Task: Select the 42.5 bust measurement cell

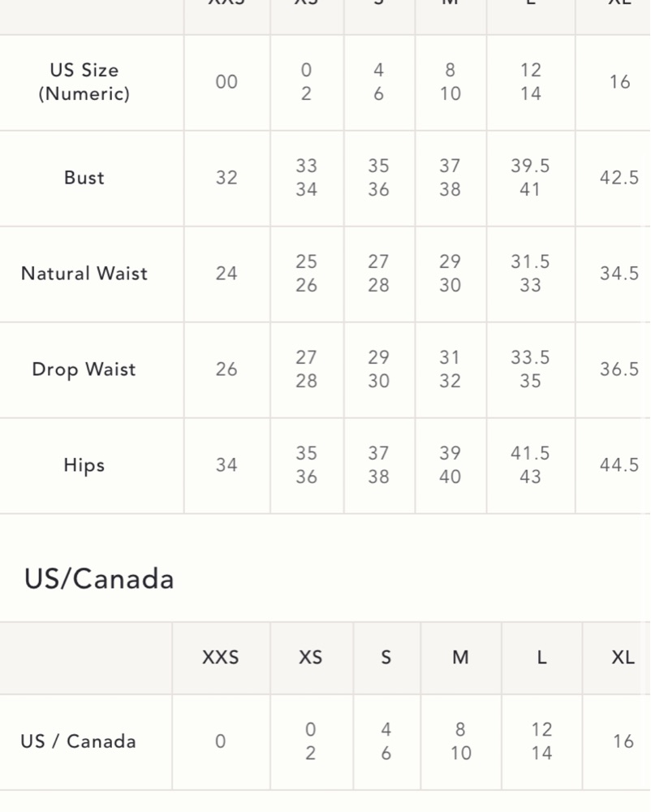Action: point(619,178)
